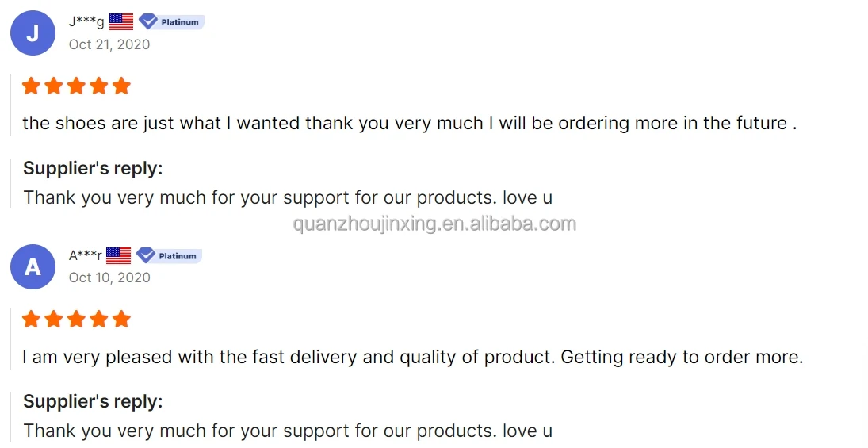Image resolution: width=868 pixels, height=448 pixels.
Task: Click review text about shoes being wanted
Action: (409, 124)
